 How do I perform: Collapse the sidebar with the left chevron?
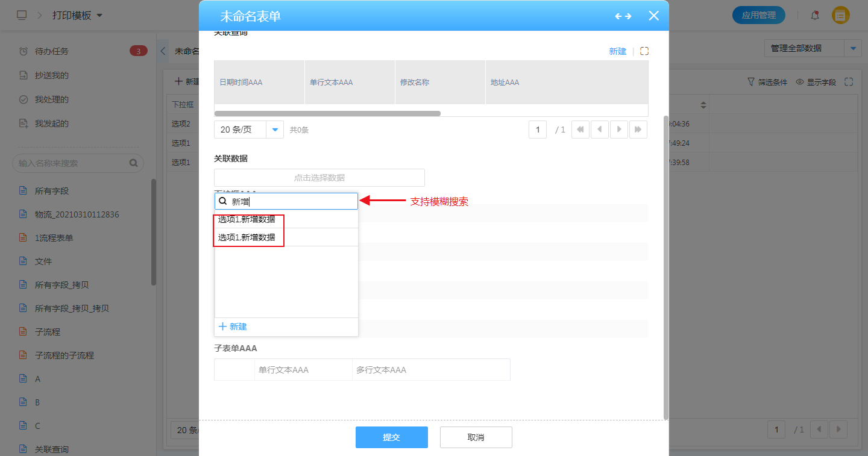click(163, 51)
